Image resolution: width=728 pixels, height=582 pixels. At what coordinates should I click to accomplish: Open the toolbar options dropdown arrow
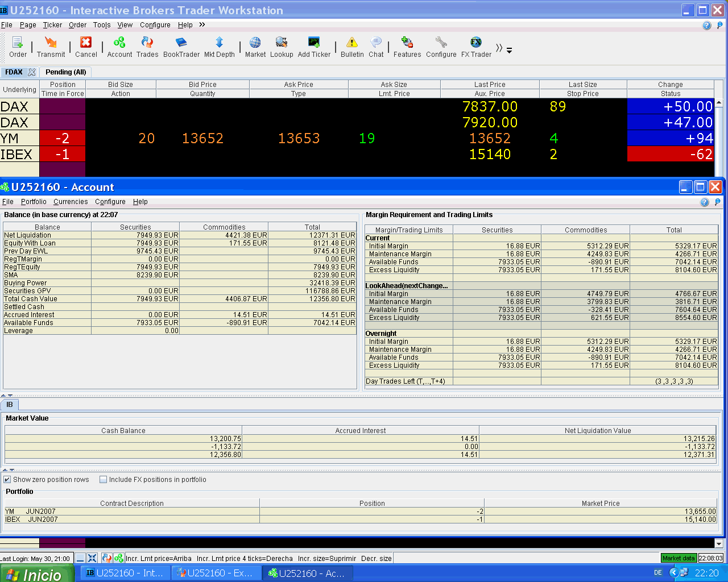510,51
